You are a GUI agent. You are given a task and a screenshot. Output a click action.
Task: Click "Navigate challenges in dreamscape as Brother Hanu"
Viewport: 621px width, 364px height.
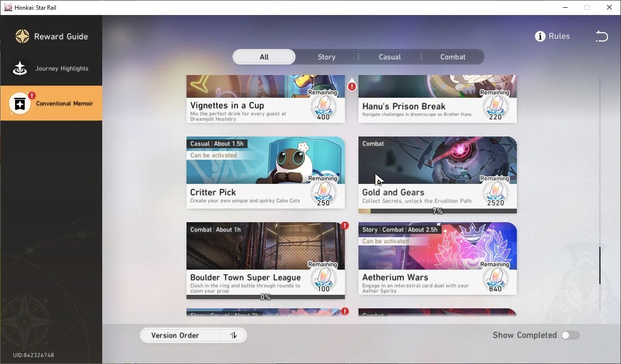coord(417,115)
